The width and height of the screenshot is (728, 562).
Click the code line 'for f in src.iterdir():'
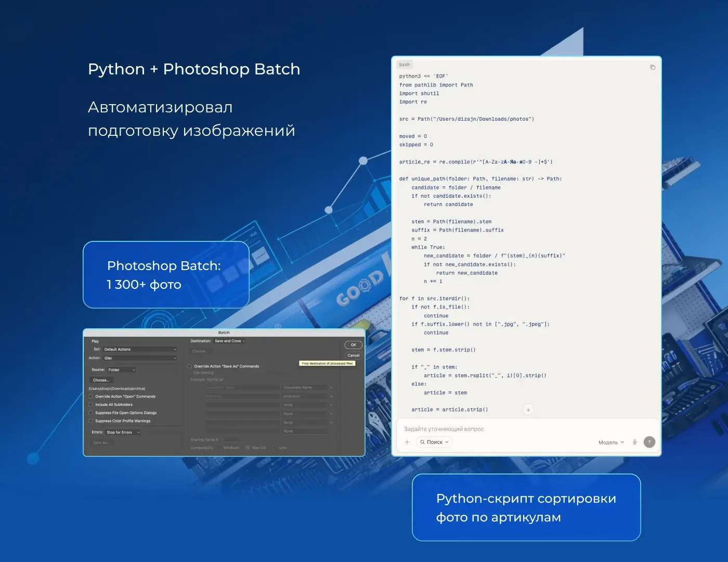click(x=434, y=299)
